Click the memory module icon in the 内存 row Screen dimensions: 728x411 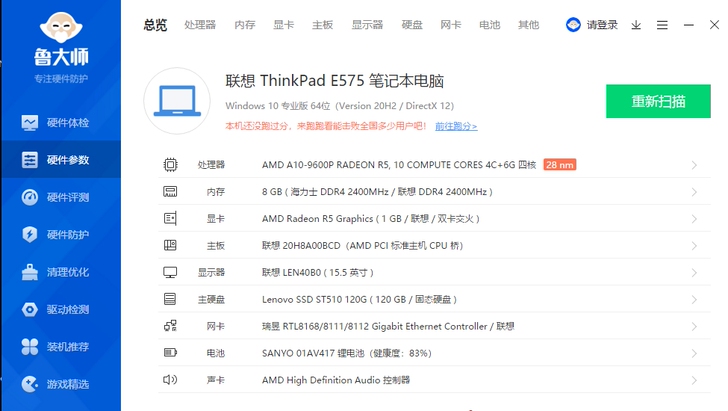click(170, 191)
